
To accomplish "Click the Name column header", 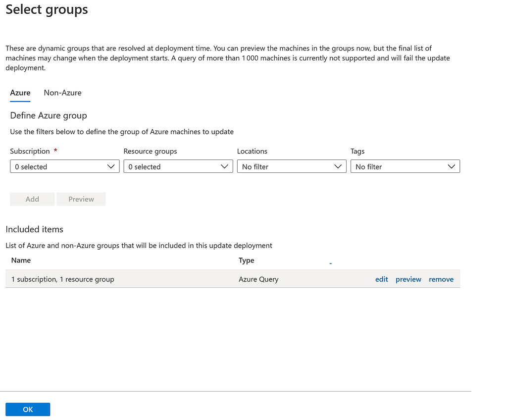I will click(21, 261).
